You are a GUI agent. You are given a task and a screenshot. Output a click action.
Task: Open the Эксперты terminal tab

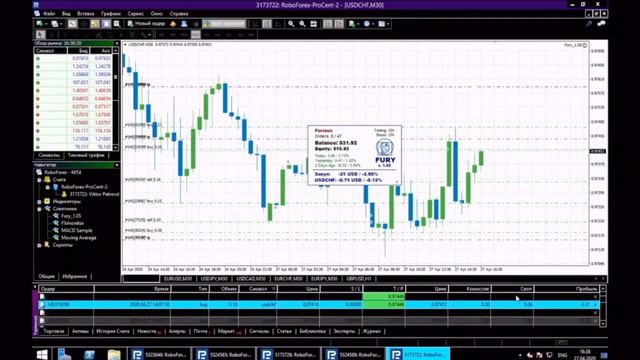tap(344, 331)
